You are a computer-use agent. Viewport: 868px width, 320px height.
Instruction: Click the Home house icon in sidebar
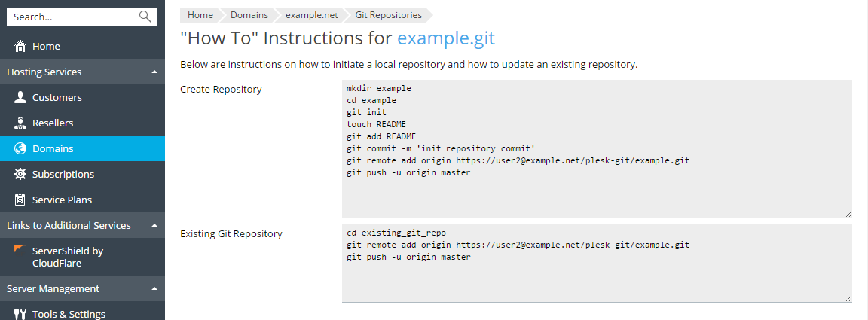point(20,47)
